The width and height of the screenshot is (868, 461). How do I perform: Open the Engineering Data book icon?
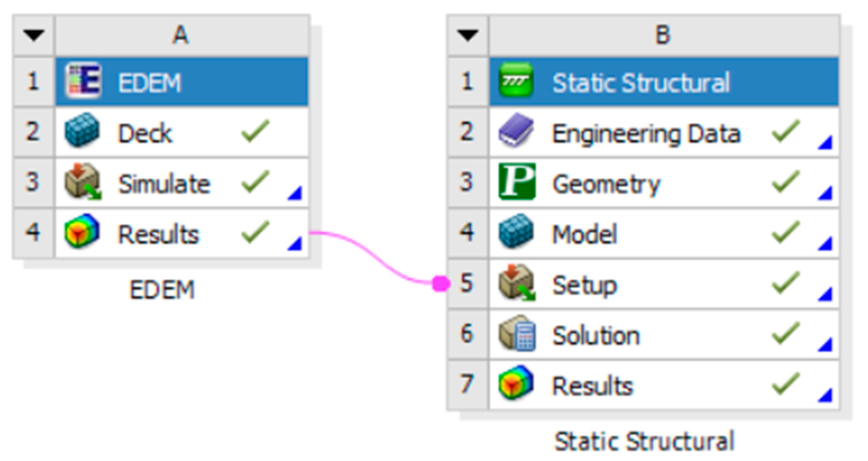click(516, 130)
